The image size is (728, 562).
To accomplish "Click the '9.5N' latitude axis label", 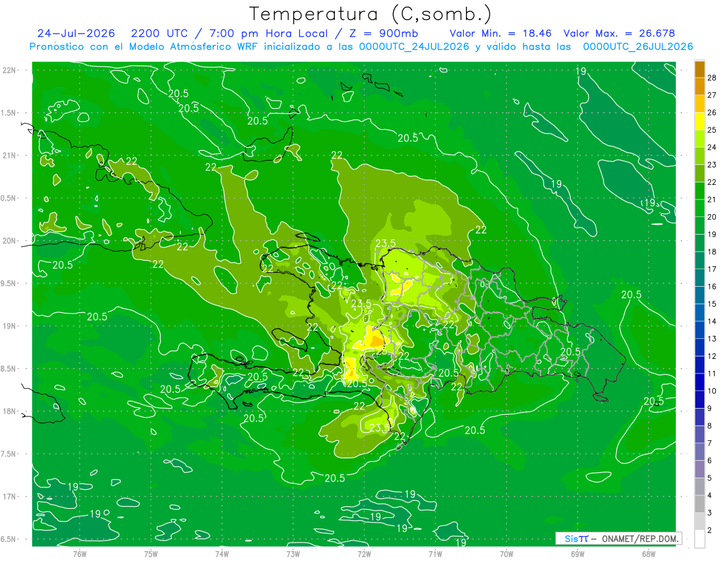I will coord(9,283).
